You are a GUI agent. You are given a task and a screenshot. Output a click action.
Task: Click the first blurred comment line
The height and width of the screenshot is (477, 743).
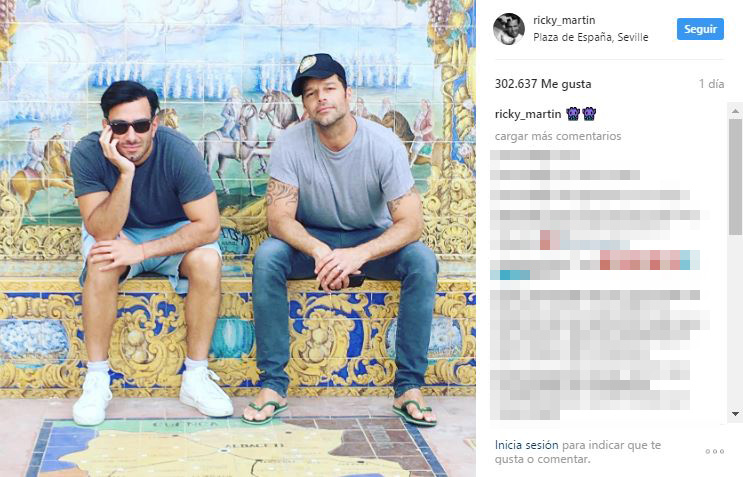click(x=535, y=155)
